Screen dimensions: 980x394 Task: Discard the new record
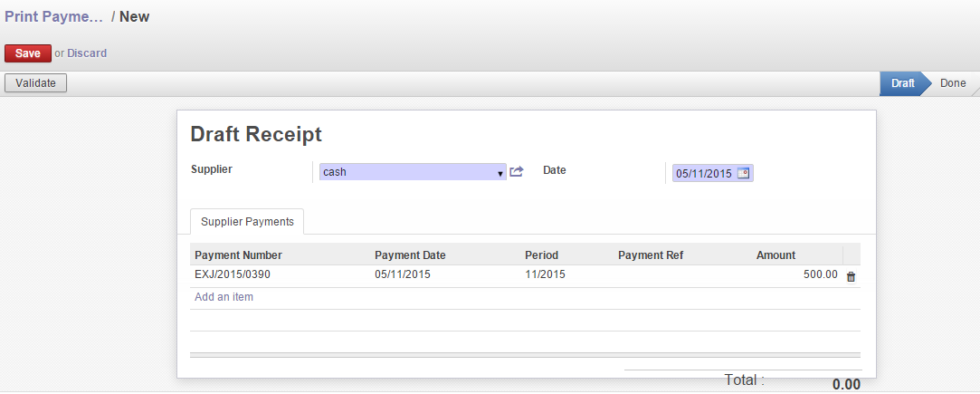click(x=87, y=53)
